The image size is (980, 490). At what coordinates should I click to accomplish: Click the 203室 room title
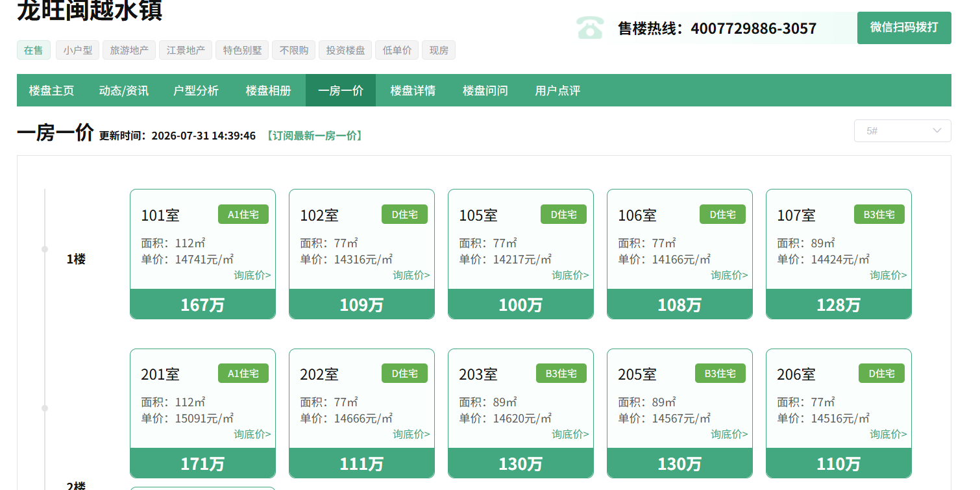pyautogui.click(x=478, y=374)
